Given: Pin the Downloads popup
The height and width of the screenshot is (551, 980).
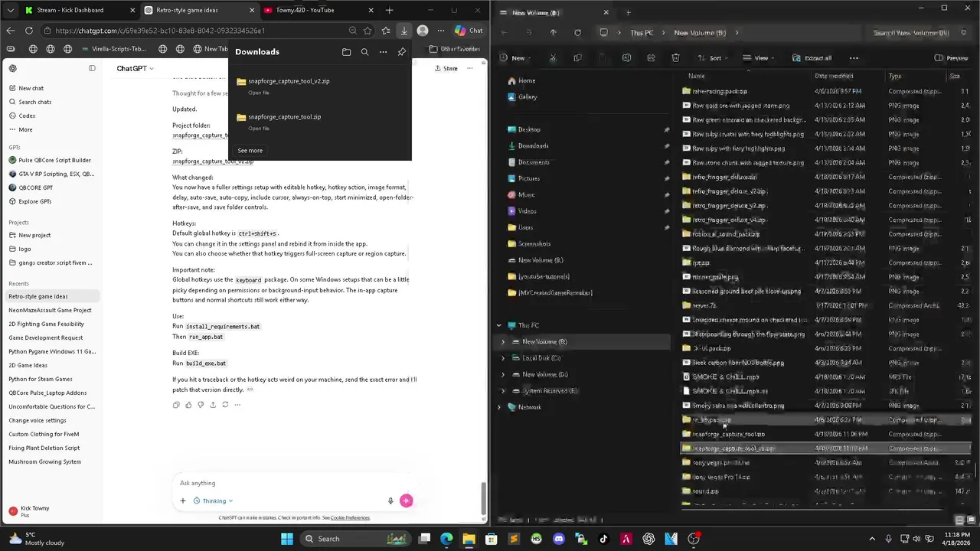Looking at the screenshot, I should point(402,52).
